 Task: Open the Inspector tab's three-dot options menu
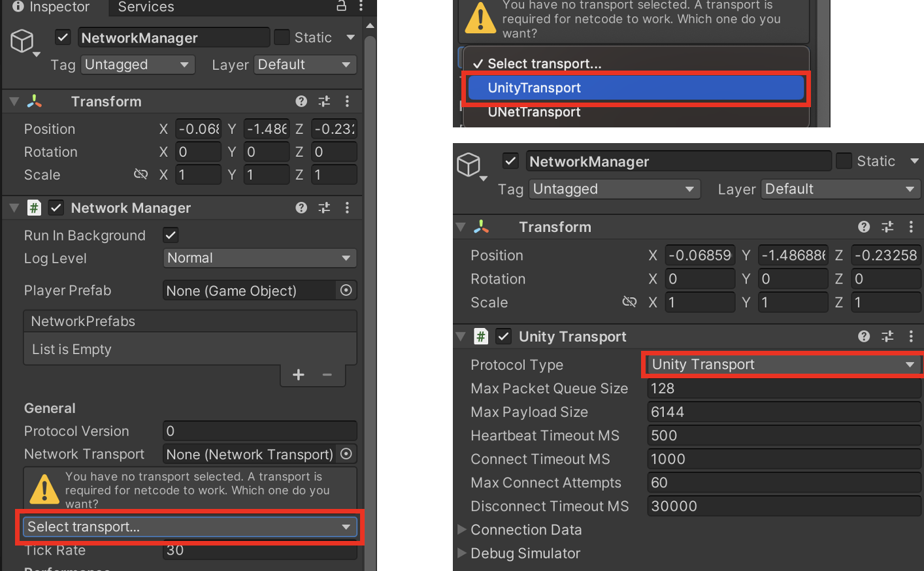pyautogui.click(x=361, y=6)
